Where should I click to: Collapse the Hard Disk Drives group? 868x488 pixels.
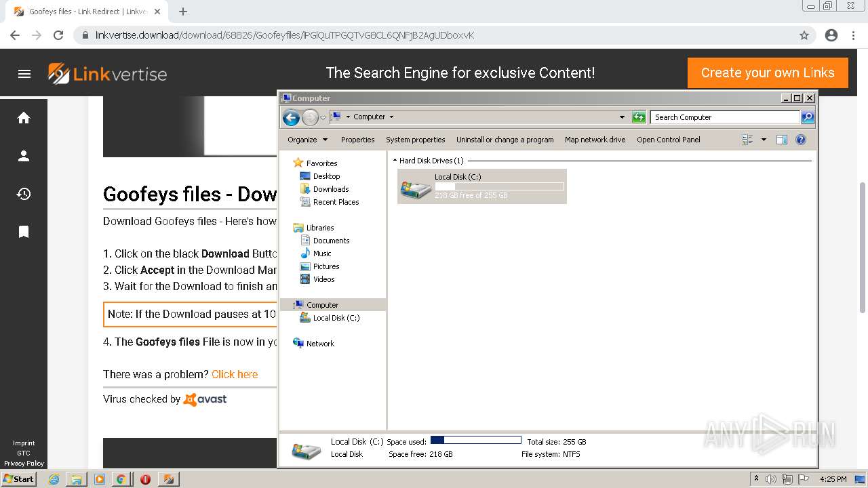click(395, 161)
